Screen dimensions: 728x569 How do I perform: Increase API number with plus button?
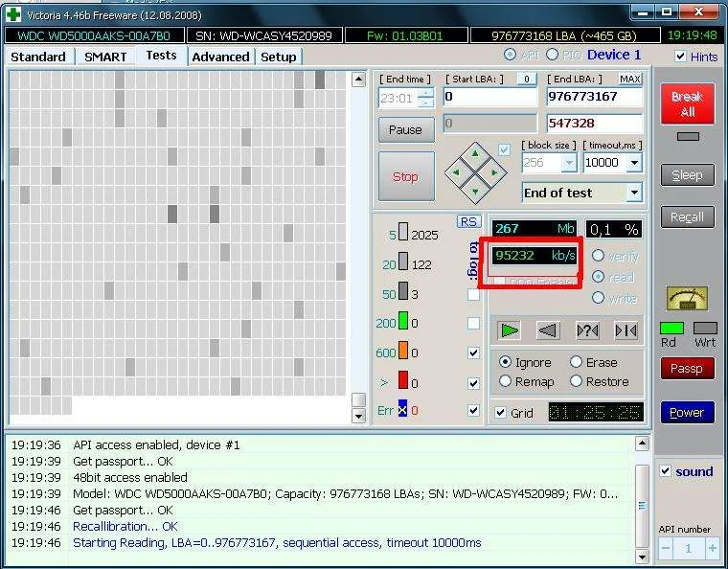click(x=712, y=548)
